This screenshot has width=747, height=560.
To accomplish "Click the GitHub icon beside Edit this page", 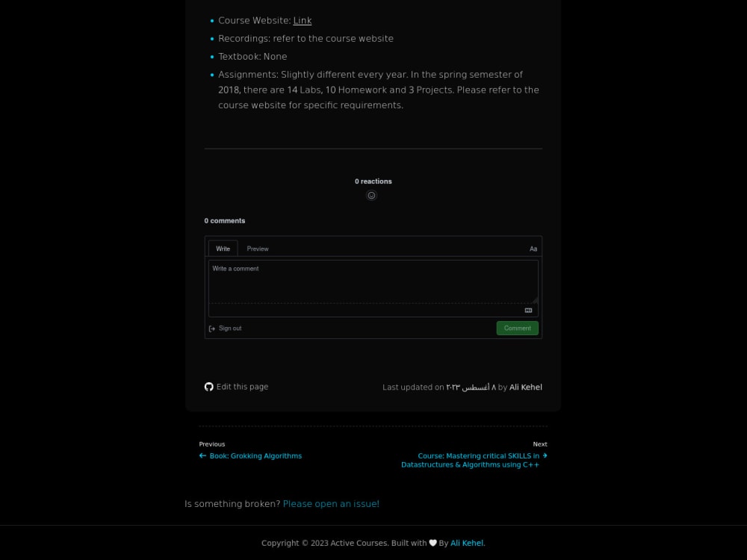I will coord(209,386).
